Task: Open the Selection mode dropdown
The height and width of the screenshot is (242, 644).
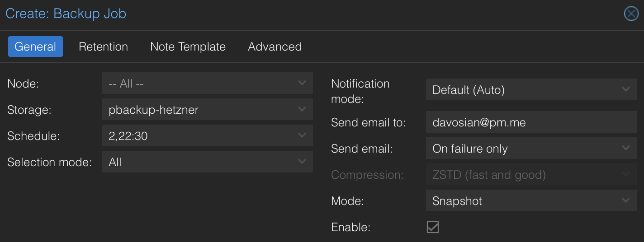Action: [x=208, y=162]
